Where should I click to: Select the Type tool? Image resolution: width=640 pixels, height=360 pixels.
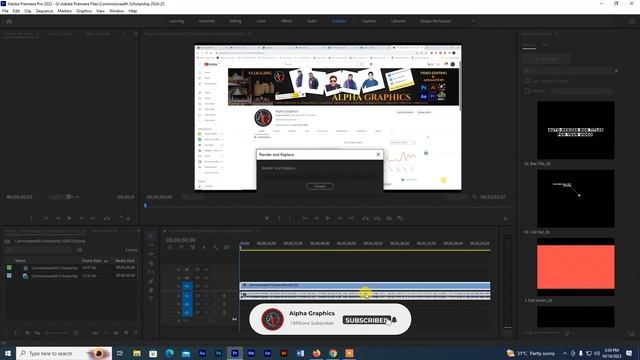[x=151, y=299]
